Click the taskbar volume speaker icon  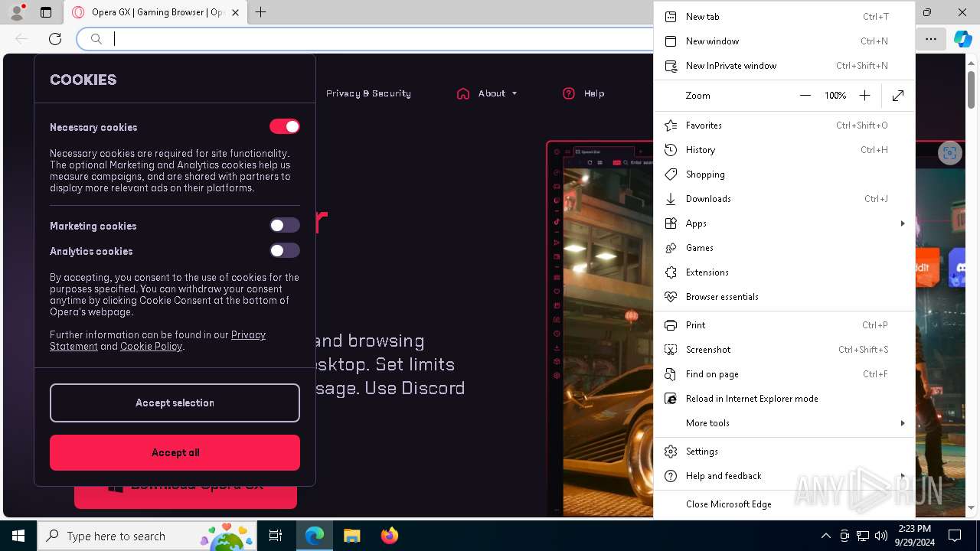point(881,536)
